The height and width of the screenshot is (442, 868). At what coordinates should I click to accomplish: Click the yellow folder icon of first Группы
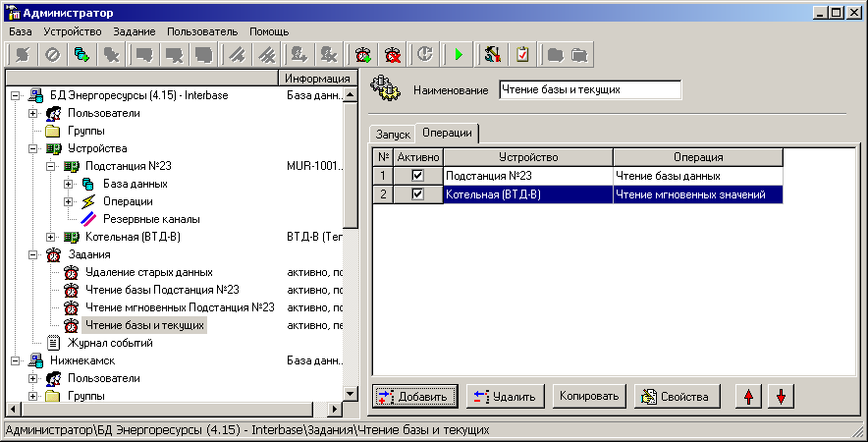point(53,131)
